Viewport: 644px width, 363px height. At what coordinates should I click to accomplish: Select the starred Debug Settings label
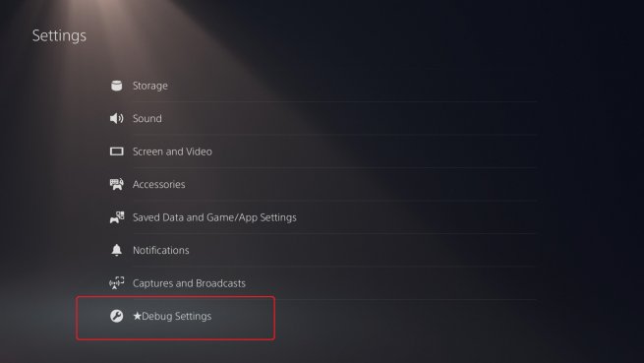pyautogui.click(x=172, y=316)
